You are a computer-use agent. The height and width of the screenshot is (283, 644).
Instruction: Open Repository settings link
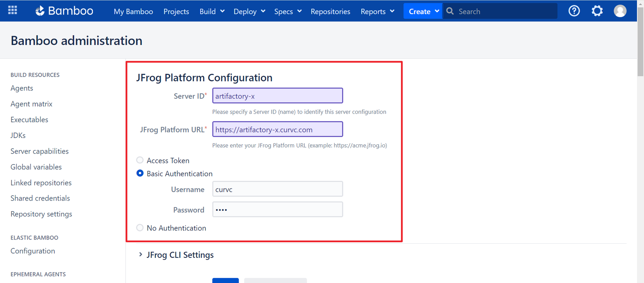pos(41,214)
